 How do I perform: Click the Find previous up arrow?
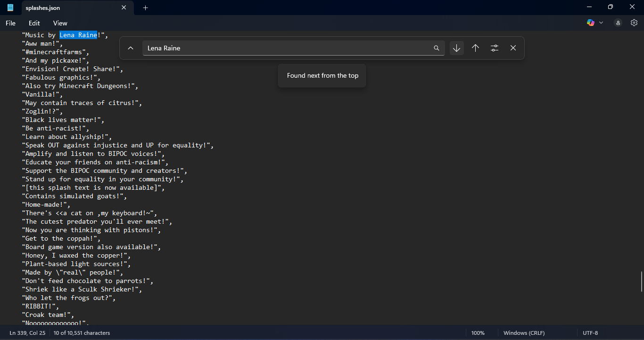[475, 48]
